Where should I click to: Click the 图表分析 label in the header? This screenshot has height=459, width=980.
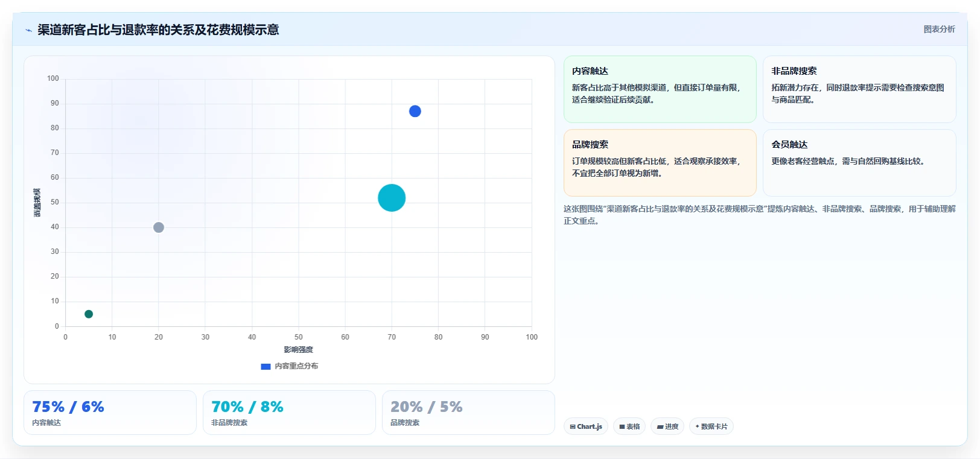tap(939, 29)
